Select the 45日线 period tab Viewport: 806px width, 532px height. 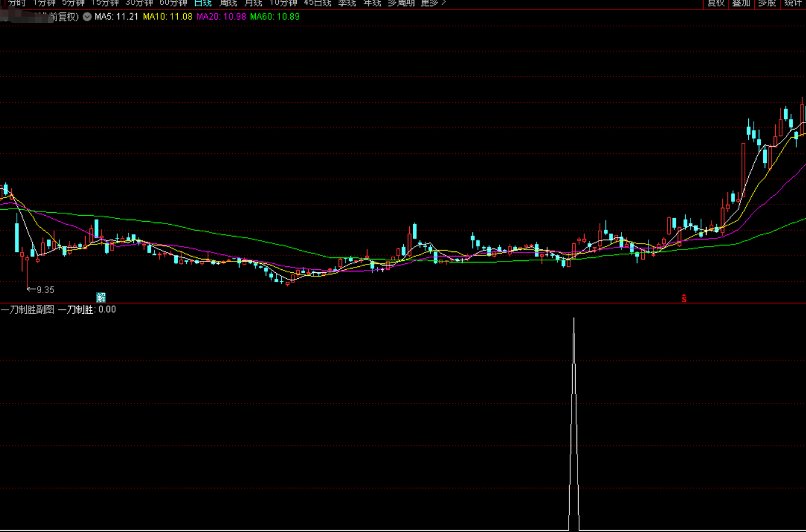coord(318,3)
